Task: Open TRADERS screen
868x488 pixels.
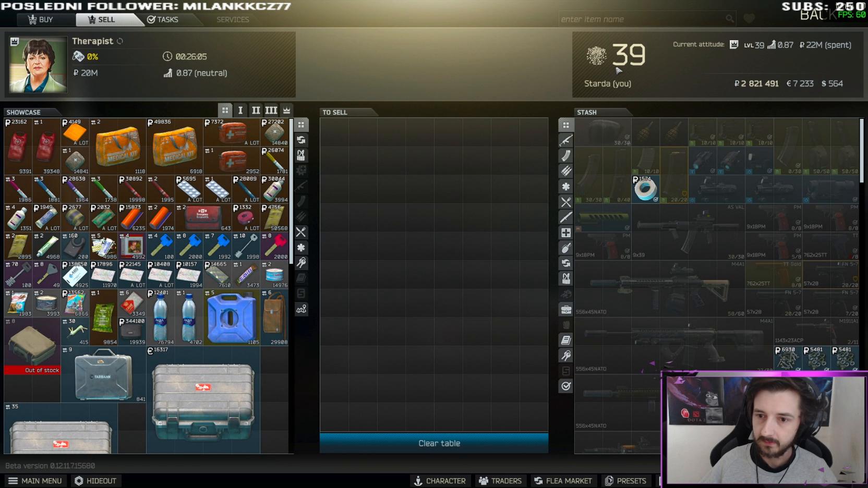Action: point(500,481)
